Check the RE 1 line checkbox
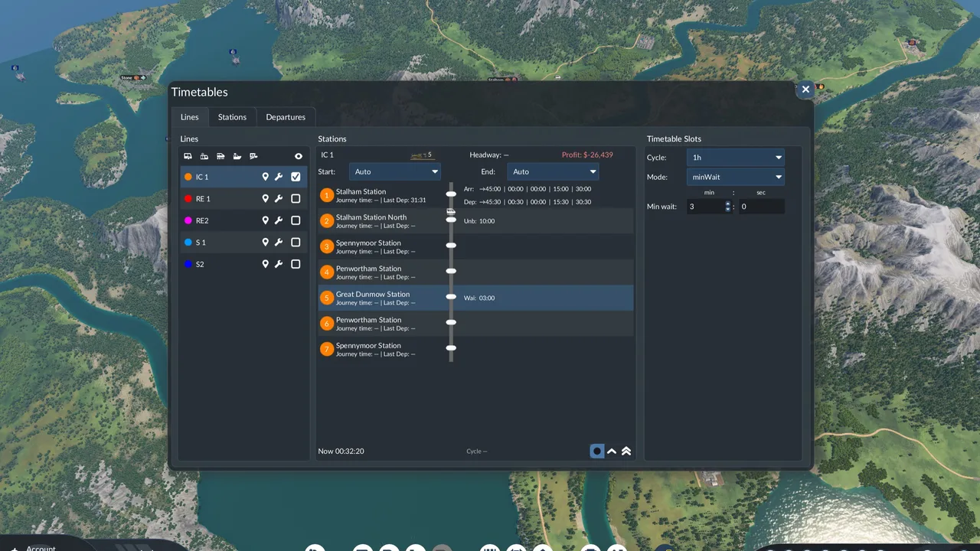 296,199
